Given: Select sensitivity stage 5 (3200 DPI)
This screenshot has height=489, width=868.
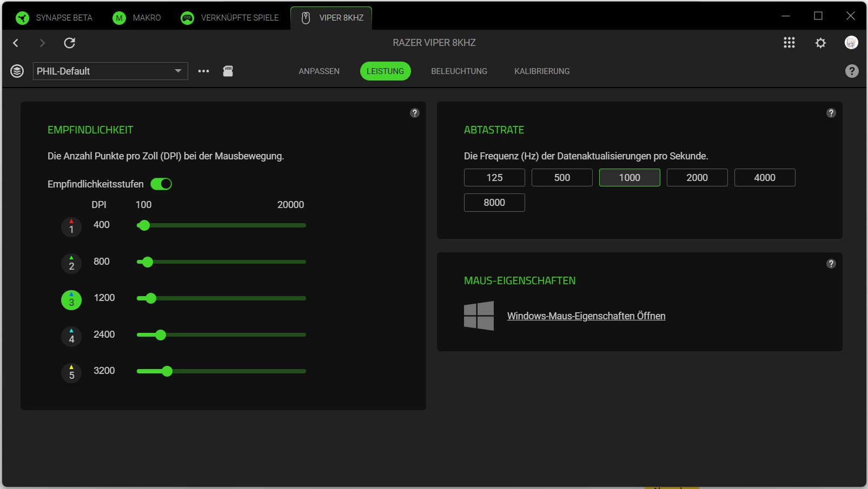Looking at the screenshot, I should tap(71, 373).
